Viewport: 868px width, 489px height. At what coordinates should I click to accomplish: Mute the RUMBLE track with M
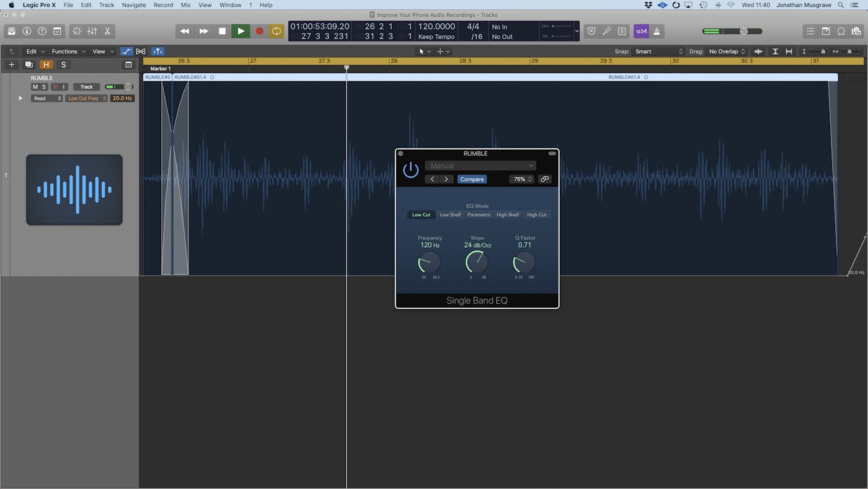(35, 87)
